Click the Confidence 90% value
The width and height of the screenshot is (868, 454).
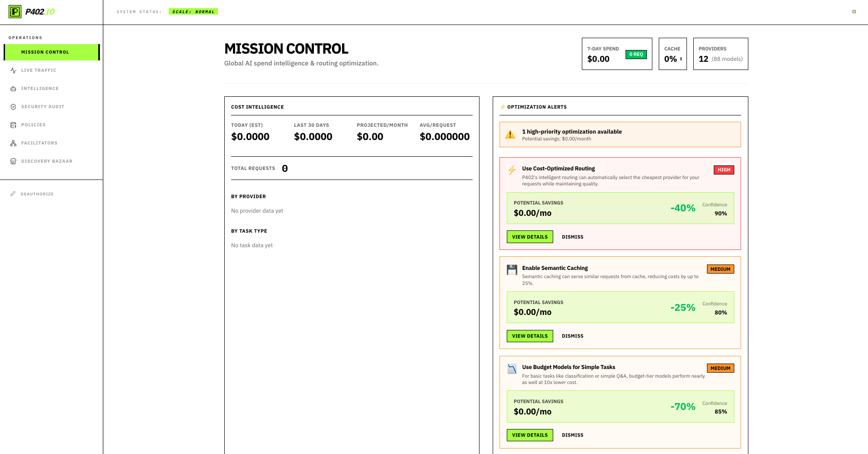pyautogui.click(x=721, y=214)
